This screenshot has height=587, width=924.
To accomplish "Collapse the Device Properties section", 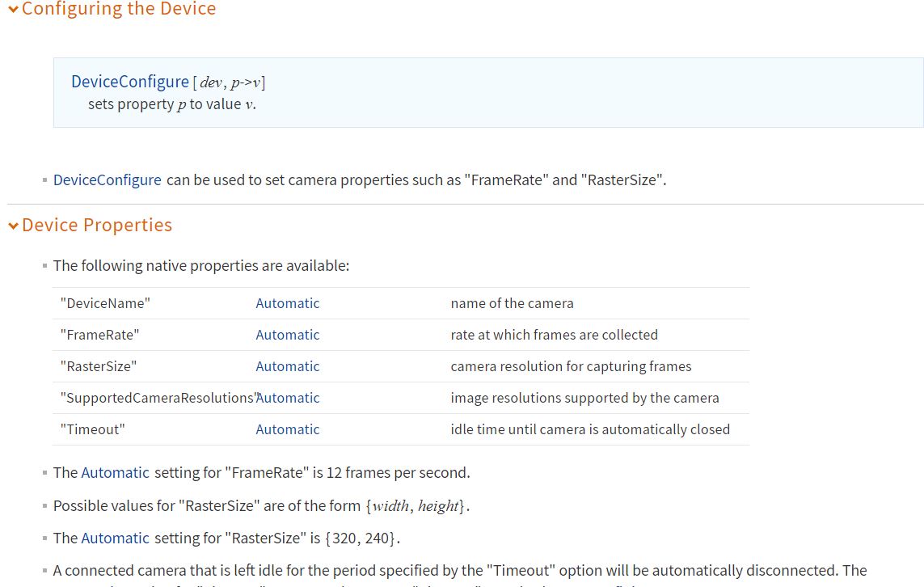I will (13, 226).
